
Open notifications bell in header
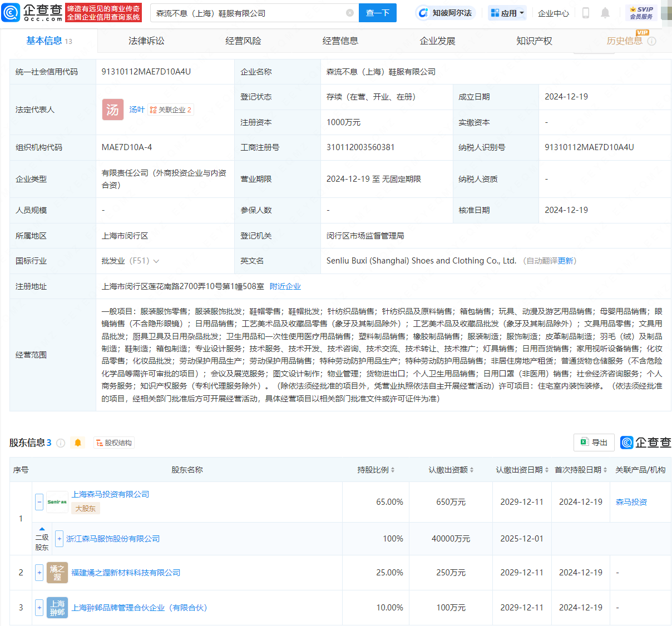click(x=605, y=13)
